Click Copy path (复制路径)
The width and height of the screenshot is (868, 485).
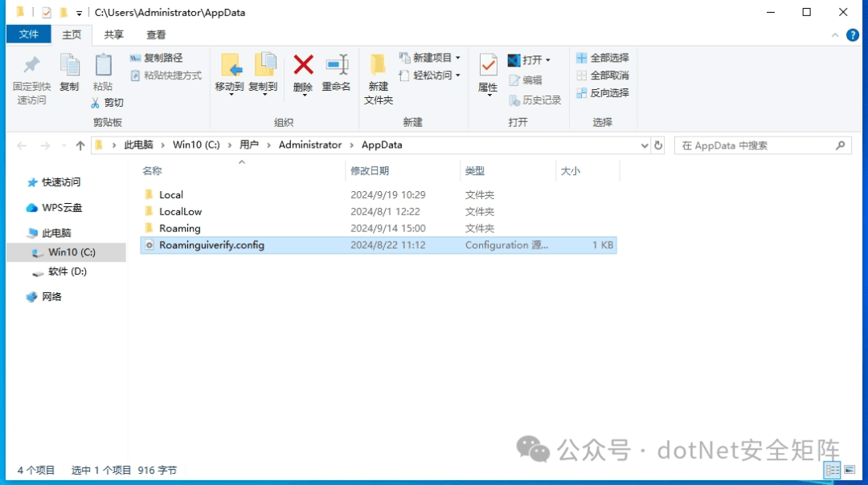(156, 58)
